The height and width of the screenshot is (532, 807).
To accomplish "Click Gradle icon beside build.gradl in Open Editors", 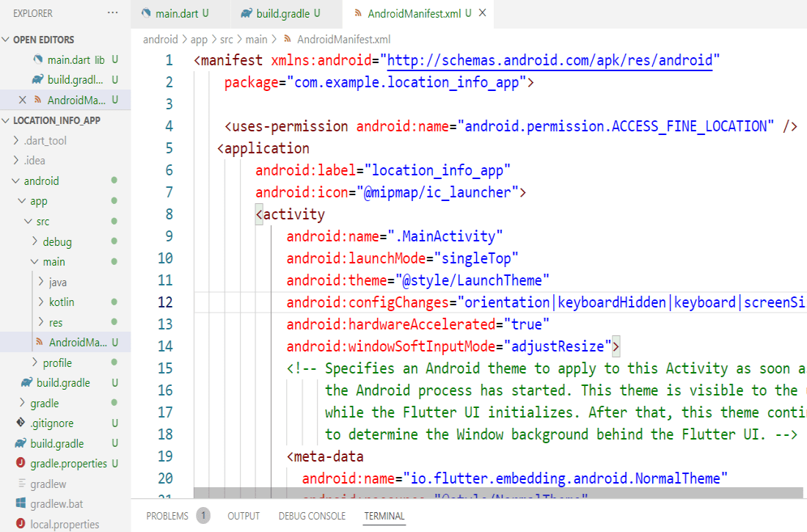I will click(37, 80).
